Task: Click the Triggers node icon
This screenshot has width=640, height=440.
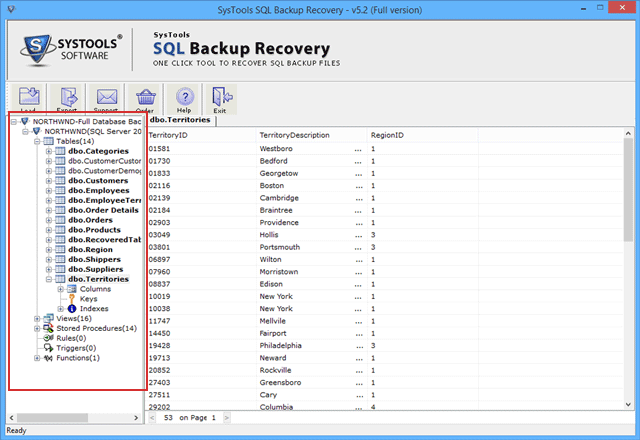Action: pyautogui.click(x=49, y=348)
